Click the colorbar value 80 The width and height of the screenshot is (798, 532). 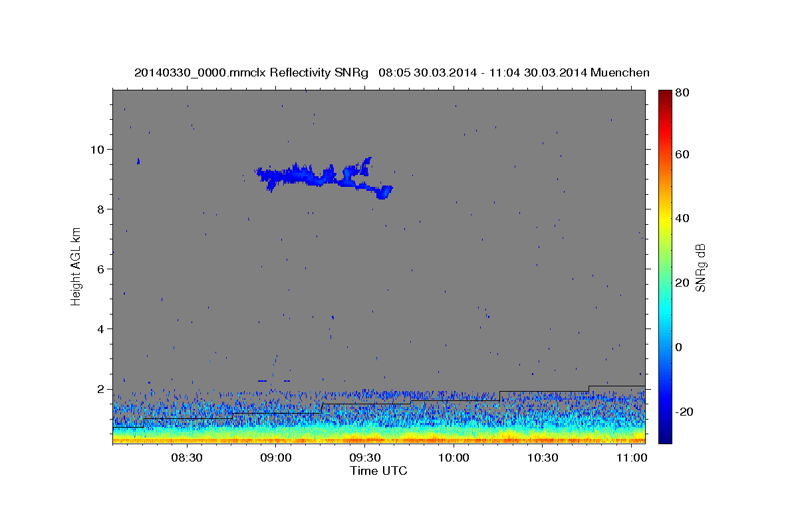coord(684,93)
